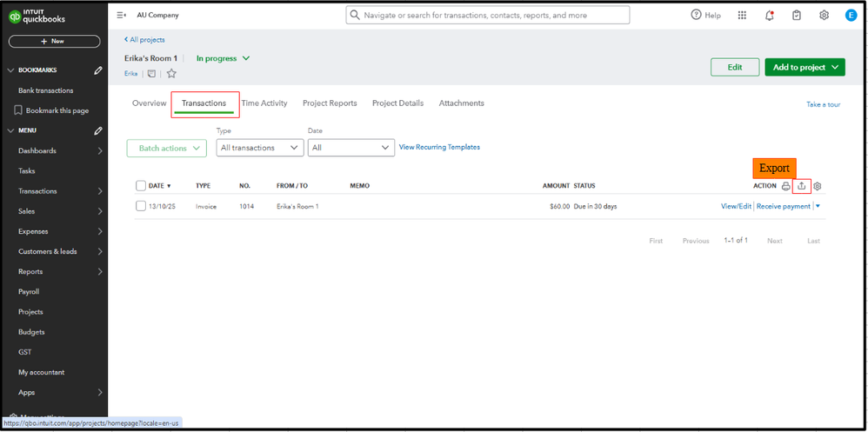
Task: Open the Project Details tab
Action: pos(397,103)
